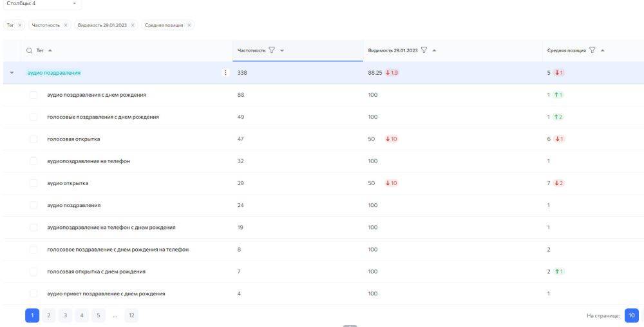
Task: Click frequency 88 cell
Action: point(241,95)
